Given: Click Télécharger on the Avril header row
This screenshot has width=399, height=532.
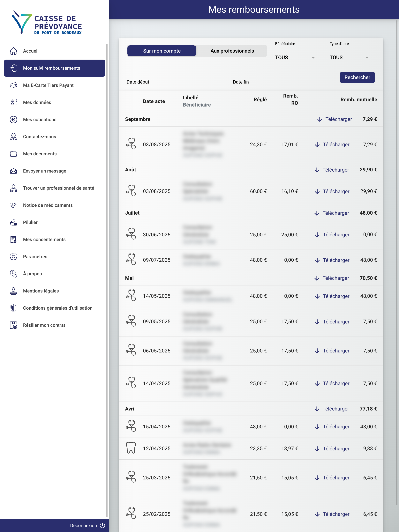Looking at the screenshot, I should coord(332,409).
